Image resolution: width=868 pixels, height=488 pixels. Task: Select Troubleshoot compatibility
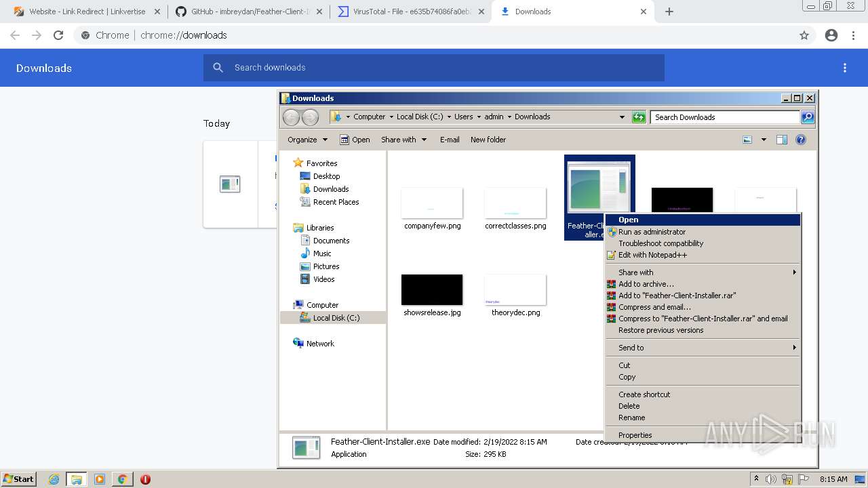703,243
